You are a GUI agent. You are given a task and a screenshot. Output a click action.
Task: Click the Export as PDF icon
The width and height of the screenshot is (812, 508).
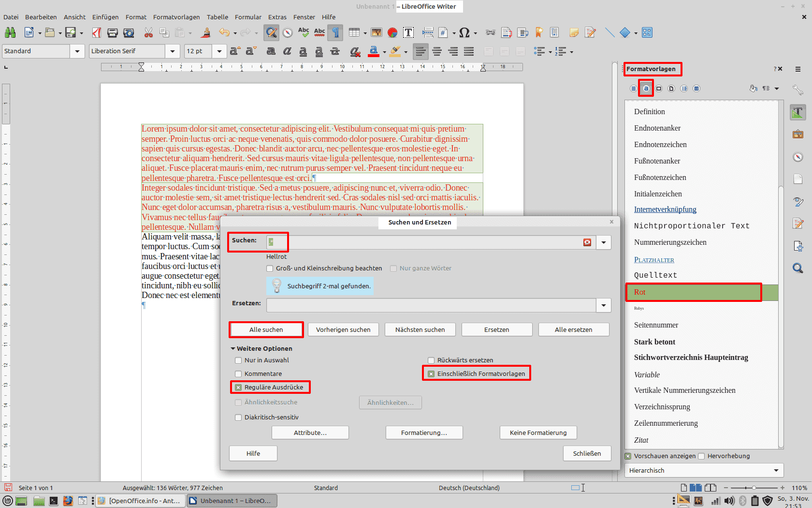97,32
